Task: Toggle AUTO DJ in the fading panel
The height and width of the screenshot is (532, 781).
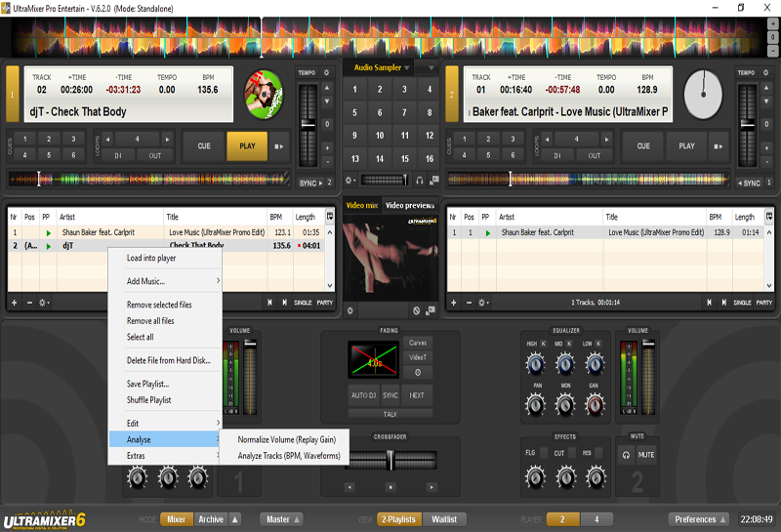Action: (363, 395)
